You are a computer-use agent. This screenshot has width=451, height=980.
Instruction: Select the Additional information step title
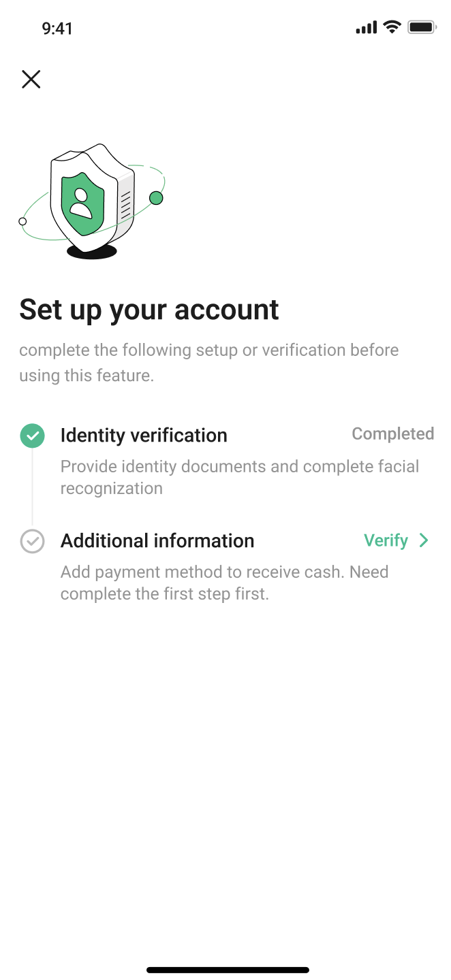pyautogui.click(x=157, y=541)
